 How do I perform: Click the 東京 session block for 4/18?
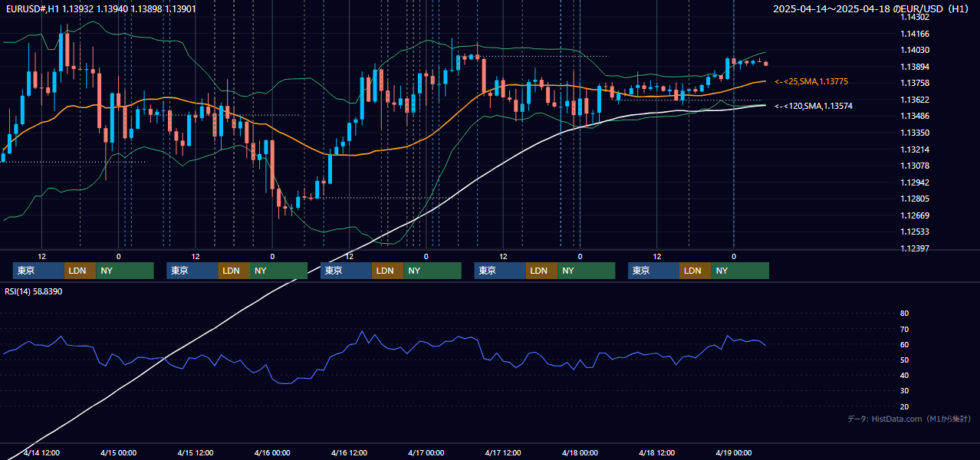coord(653,271)
